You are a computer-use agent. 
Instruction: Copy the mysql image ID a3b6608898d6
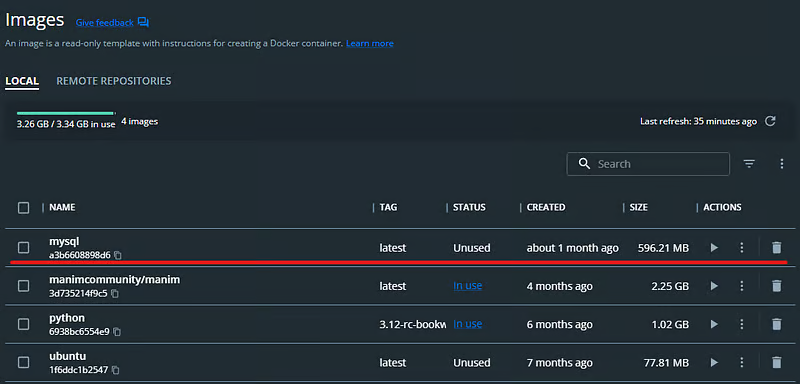(x=118, y=255)
